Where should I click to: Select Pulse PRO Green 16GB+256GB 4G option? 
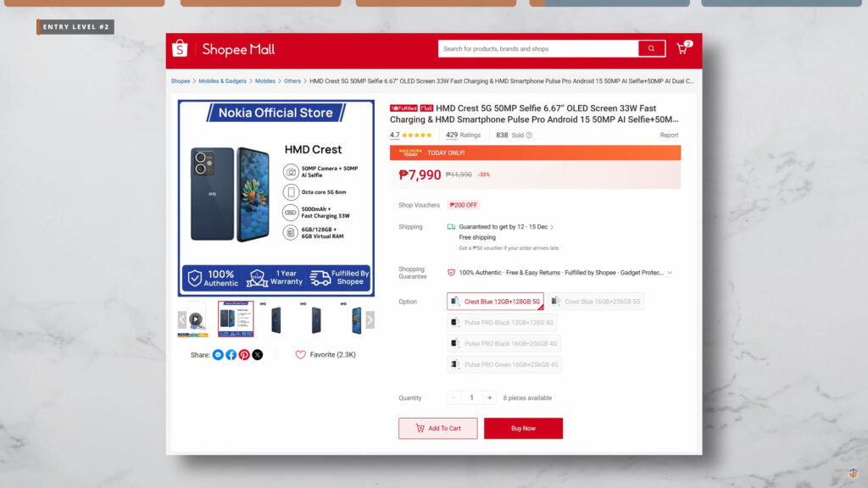(504, 364)
